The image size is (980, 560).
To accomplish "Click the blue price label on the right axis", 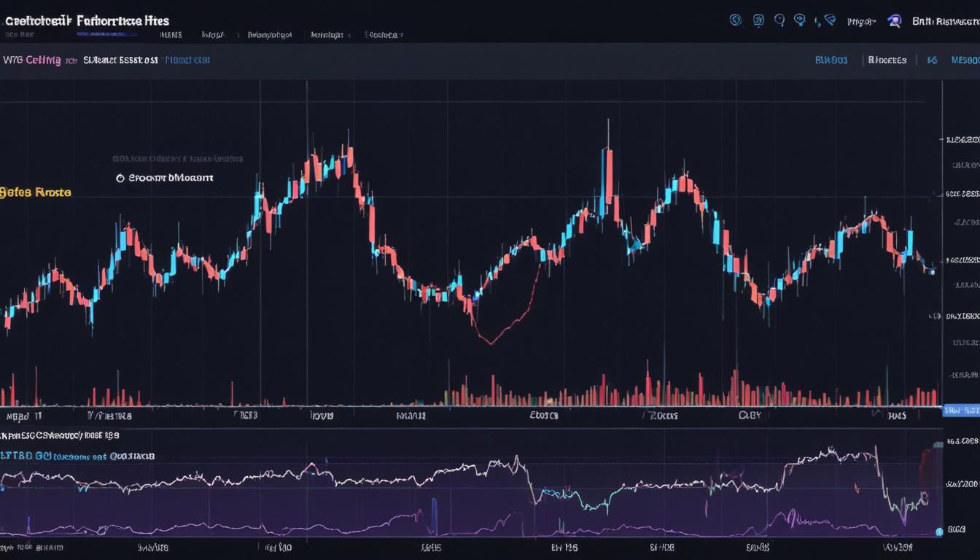I will tap(961, 409).
